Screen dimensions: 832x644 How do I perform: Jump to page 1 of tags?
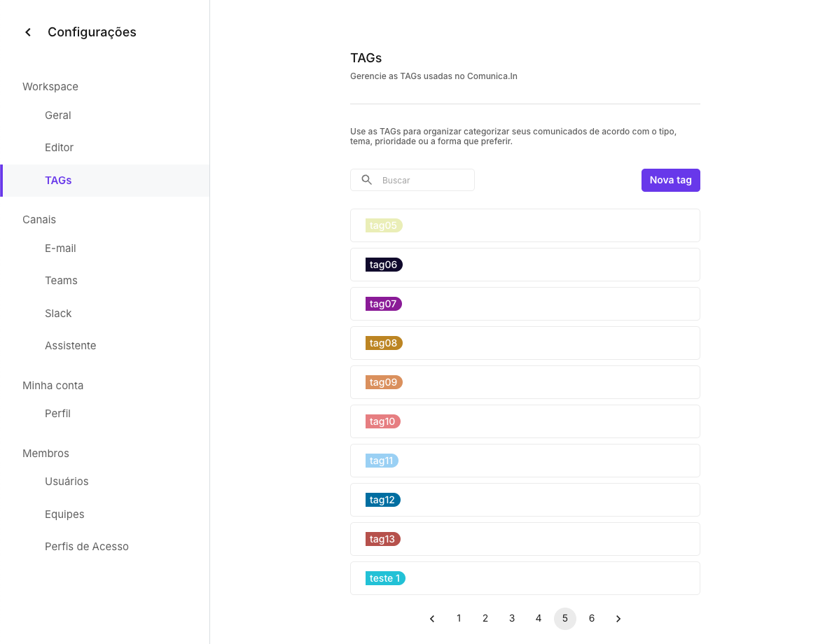pyautogui.click(x=459, y=619)
